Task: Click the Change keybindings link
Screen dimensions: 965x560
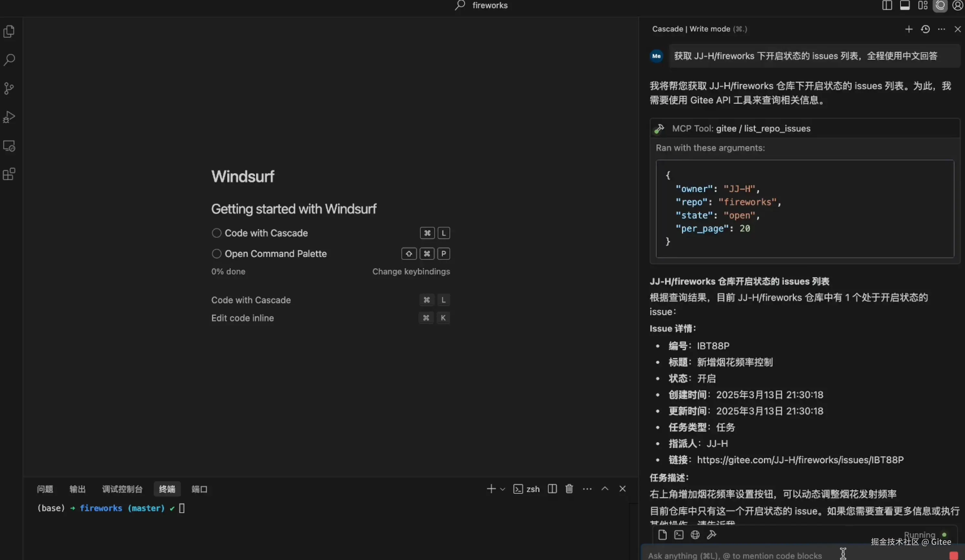Action: [411, 271]
